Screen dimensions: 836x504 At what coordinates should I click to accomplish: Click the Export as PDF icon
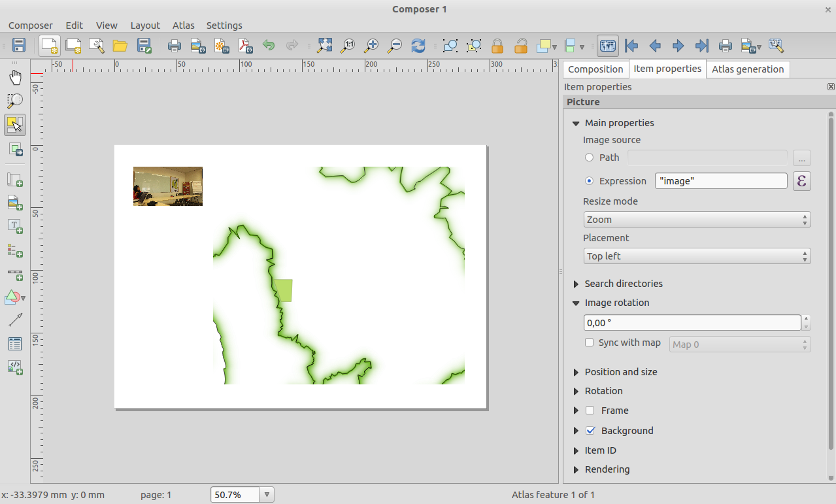pyautogui.click(x=245, y=46)
